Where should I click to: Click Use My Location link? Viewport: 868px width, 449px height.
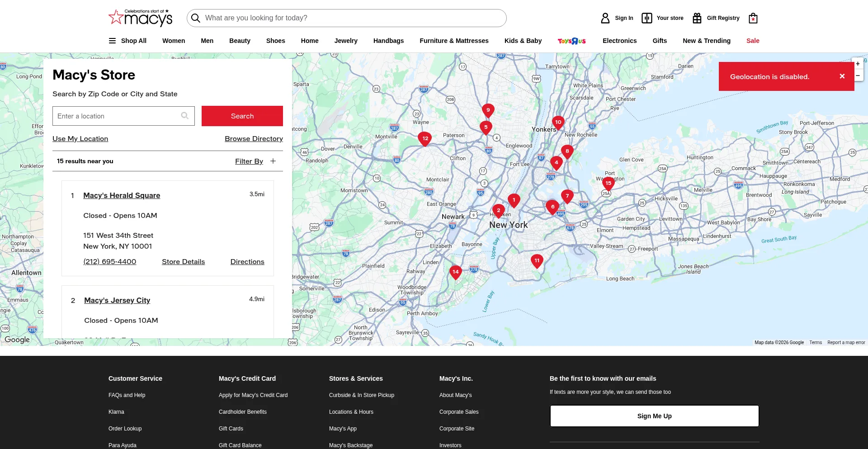(x=80, y=139)
